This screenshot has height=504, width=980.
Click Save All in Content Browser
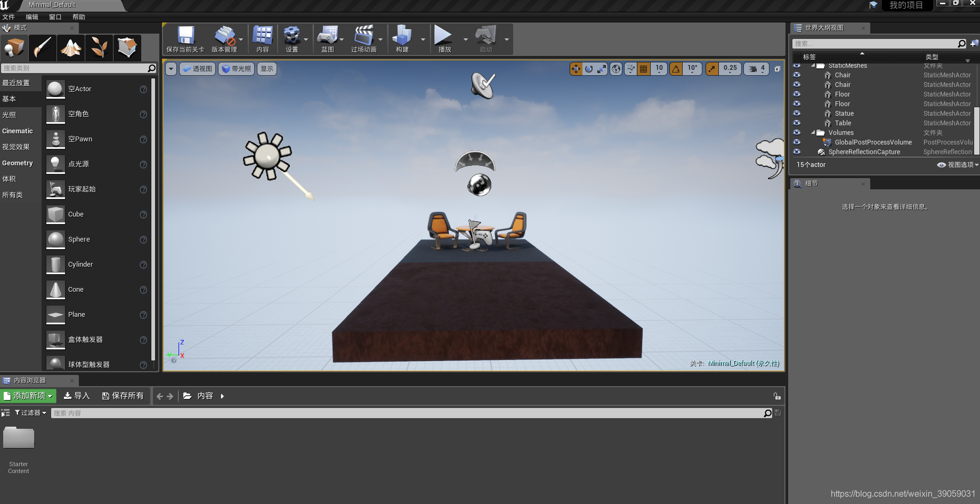pos(123,396)
